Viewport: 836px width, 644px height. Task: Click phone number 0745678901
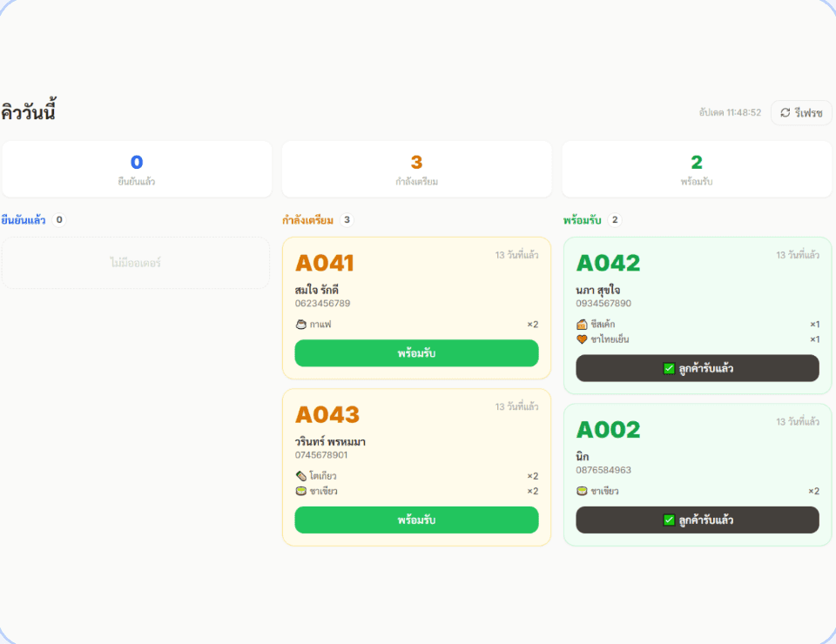coord(321,455)
